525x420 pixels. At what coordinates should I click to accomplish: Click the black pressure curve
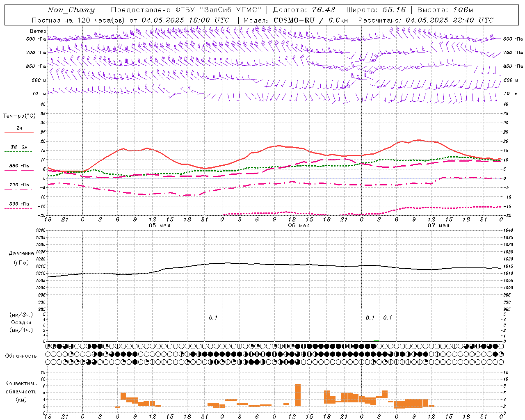pyautogui.click(x=274, y=265)
